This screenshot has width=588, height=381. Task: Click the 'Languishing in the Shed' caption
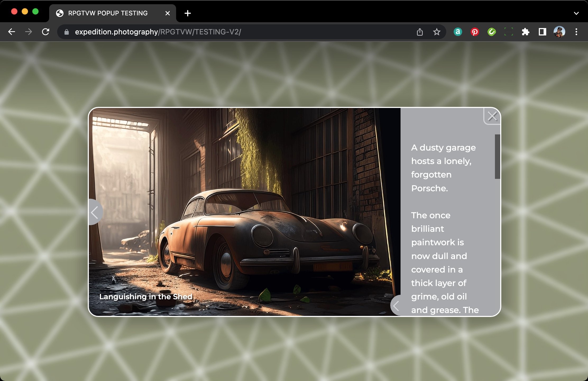coord(146,297)
